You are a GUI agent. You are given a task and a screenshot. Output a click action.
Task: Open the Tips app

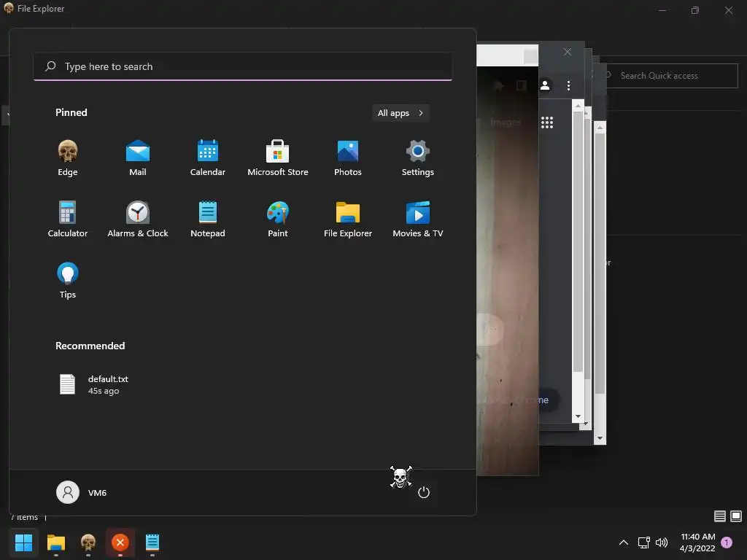point(68,281)
